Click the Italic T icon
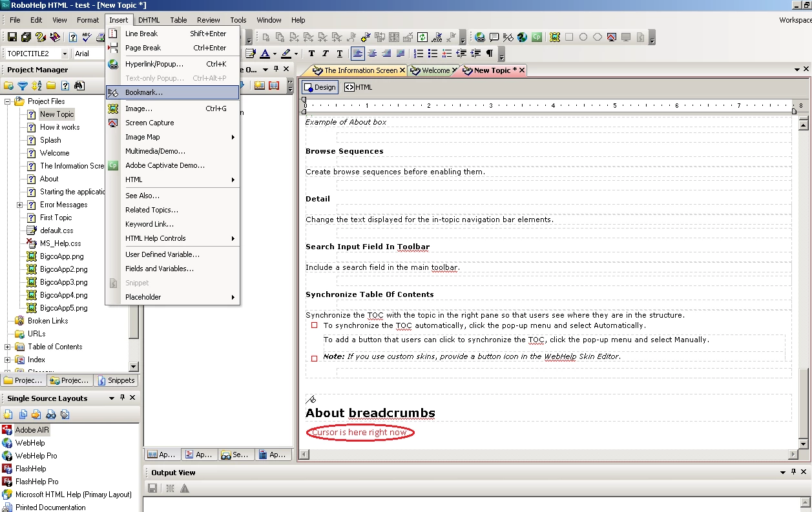The height and width of the screenshot is (512, 812). coord(326,54)
